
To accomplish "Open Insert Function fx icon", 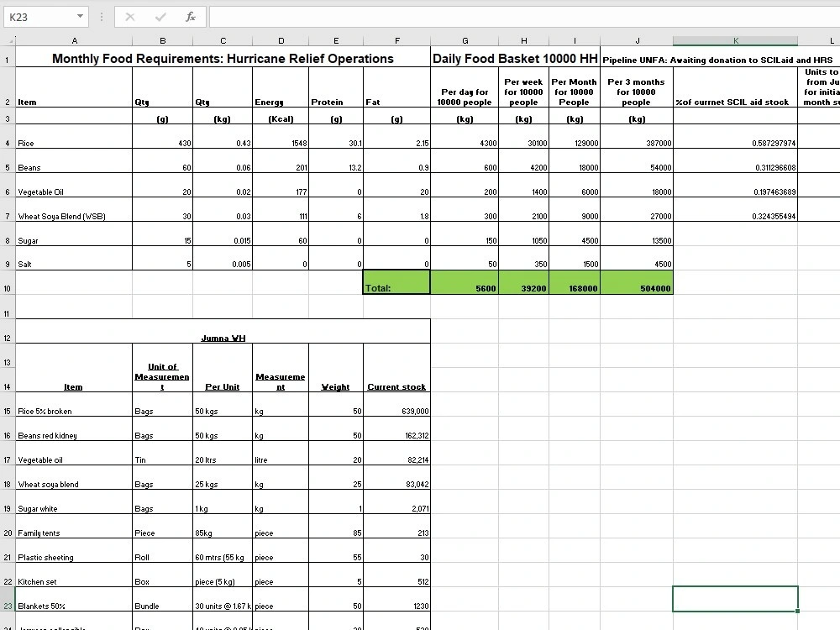I will coord(190,17).
